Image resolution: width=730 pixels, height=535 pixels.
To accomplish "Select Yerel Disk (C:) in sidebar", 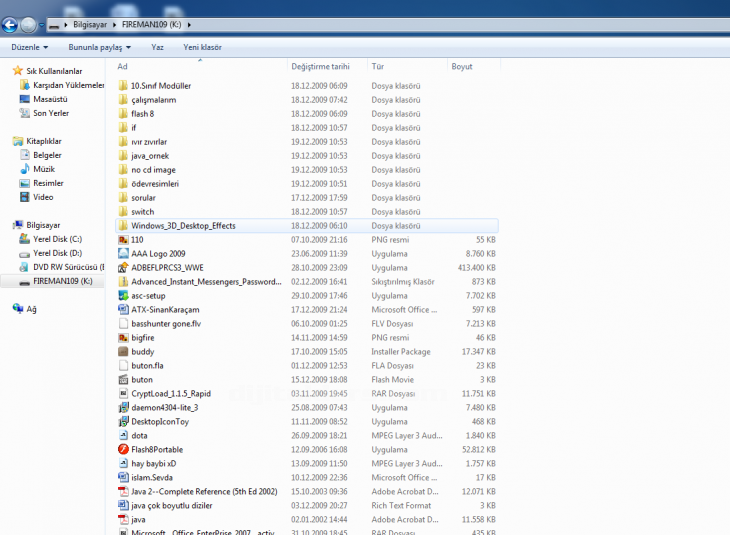I will 56,239.
